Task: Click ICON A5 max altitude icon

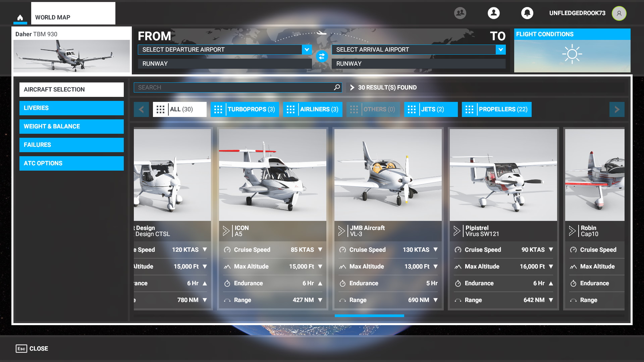Action: coord(227,267)
